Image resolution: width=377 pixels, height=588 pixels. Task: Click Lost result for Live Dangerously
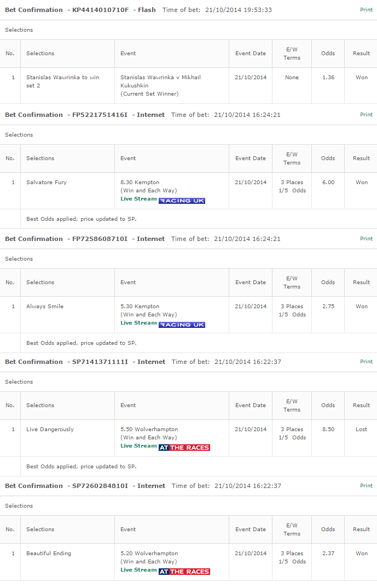(362, 430)
